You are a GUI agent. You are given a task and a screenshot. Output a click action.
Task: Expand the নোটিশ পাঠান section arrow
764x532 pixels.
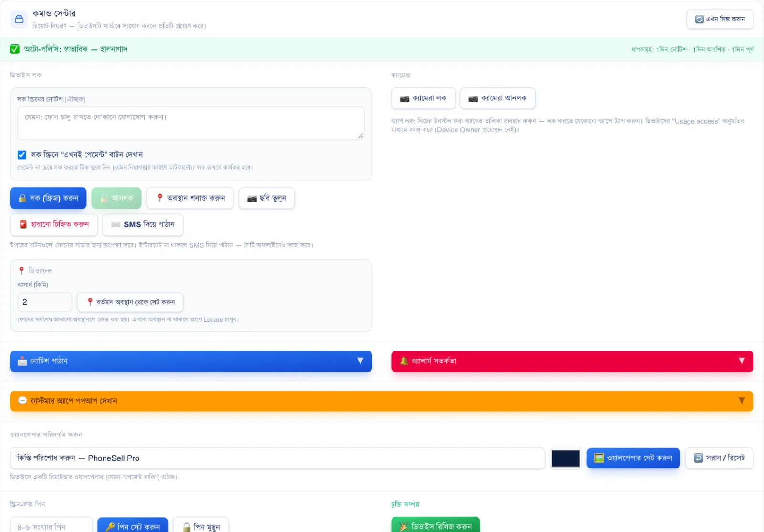[361, 361]
